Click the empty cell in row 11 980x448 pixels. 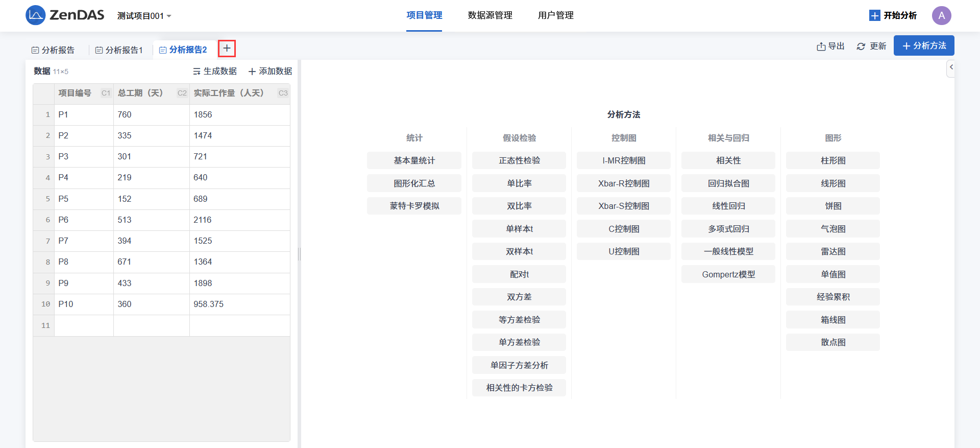[x=84, y=325]
